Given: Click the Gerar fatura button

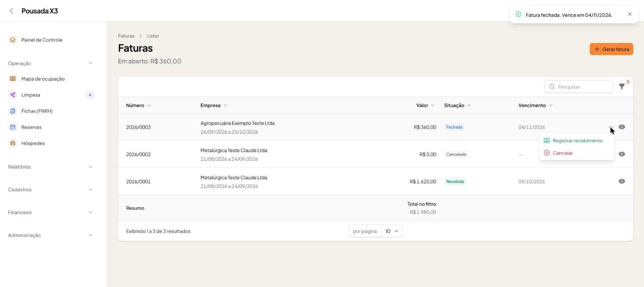Looking at the screenshot, I should (611, 49).
